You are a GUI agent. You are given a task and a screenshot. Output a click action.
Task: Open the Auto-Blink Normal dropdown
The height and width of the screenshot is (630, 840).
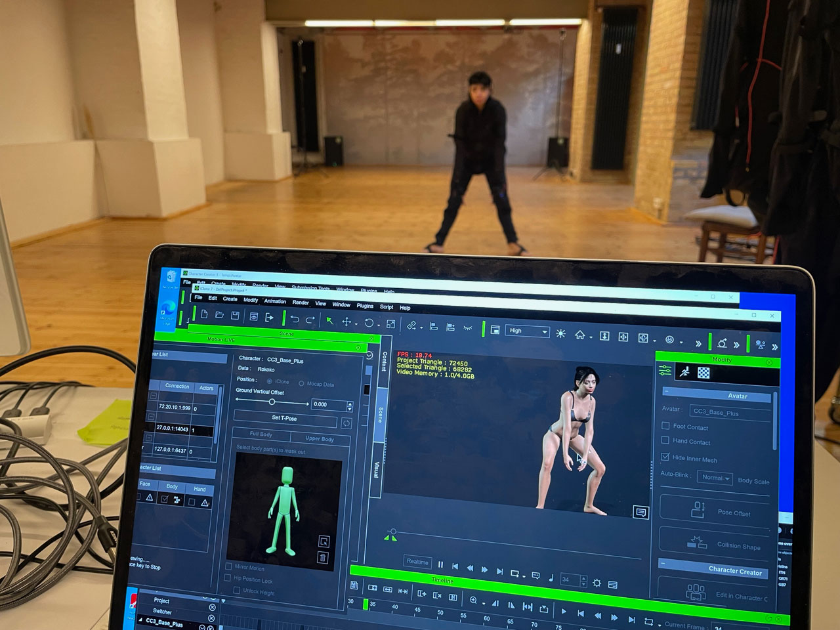715,478
